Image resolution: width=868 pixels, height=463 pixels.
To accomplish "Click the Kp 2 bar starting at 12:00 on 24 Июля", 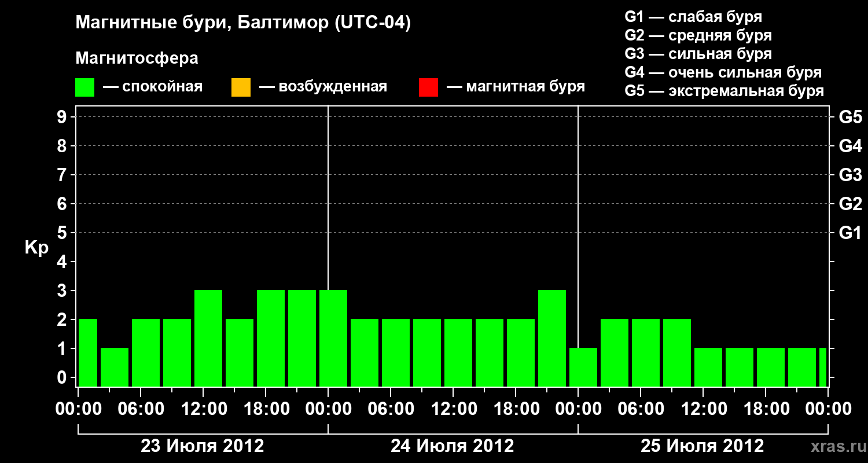I will 458,352.
